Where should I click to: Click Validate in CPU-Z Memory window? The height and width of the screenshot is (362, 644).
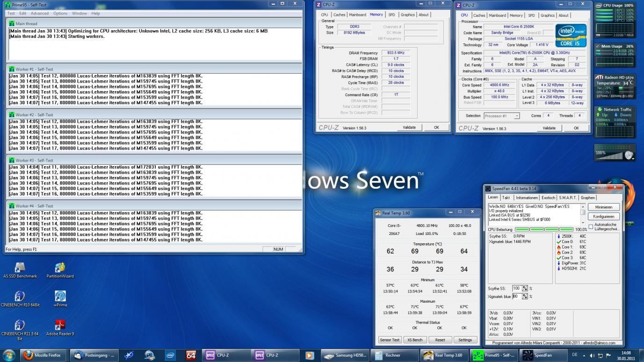409,128
